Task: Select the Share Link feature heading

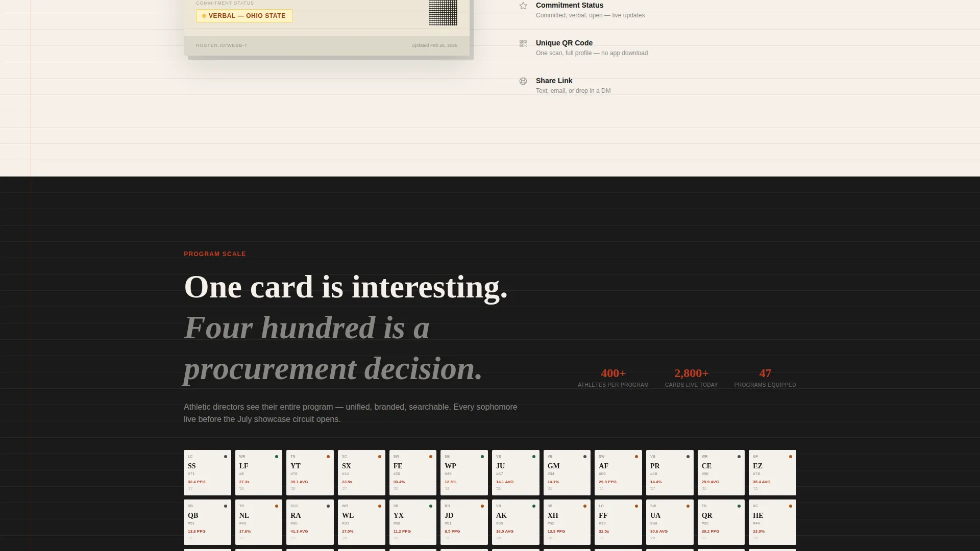Action: pos(554,81)
